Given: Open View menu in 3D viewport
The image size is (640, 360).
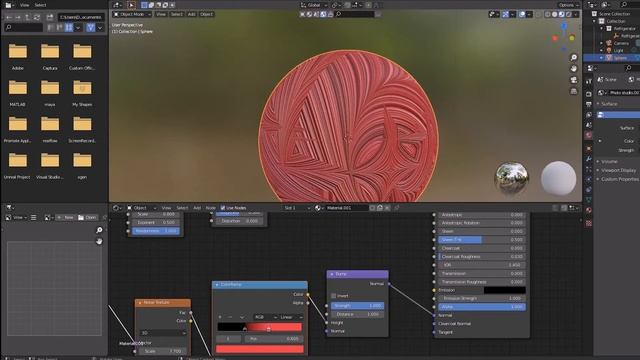Looking at the screenshot, I should coord(161,14).
